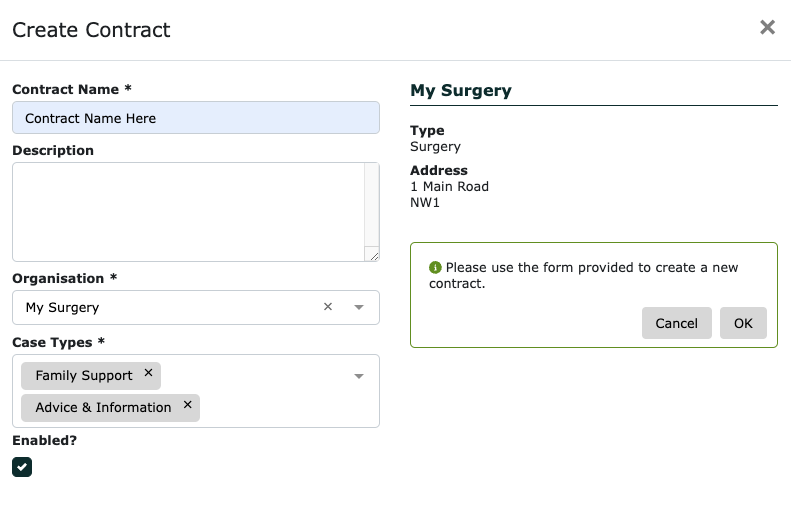Grab the description textarea resize handle

point(374,256)
